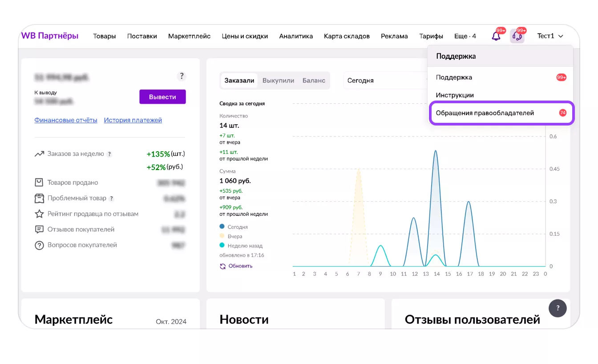
Task: Switch to the Выкупили tab
Action: [279, 81]
